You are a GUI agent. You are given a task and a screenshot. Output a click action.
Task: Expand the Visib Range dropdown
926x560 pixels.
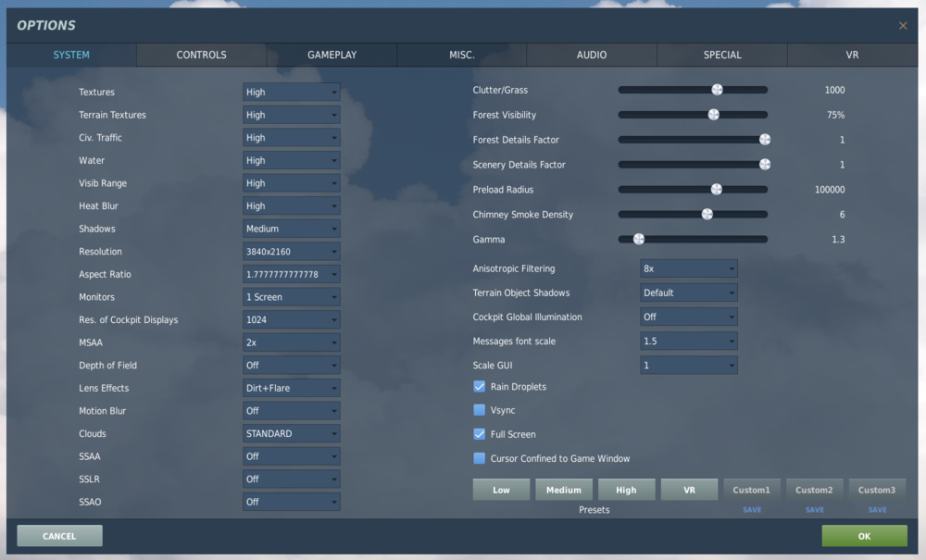(x=291, y=183)
